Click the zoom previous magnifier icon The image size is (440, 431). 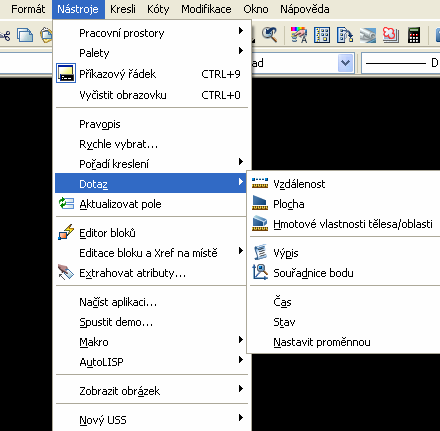coord(270,35)
